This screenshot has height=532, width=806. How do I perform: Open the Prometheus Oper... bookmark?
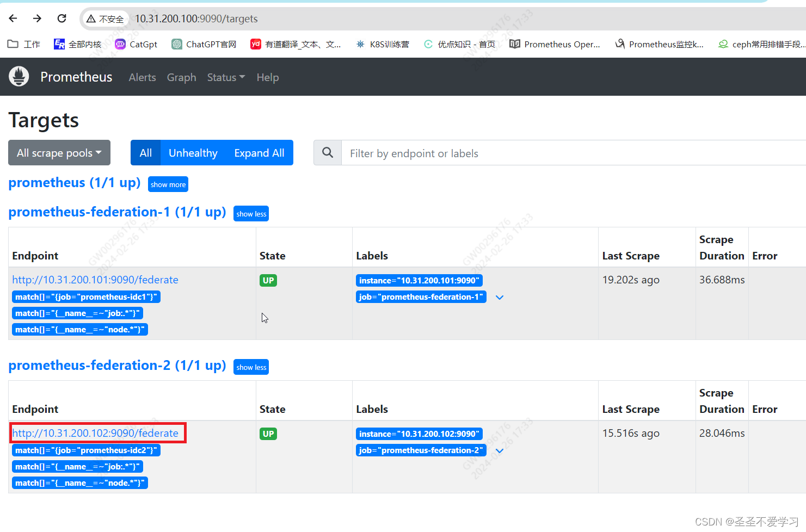[555, 45]
